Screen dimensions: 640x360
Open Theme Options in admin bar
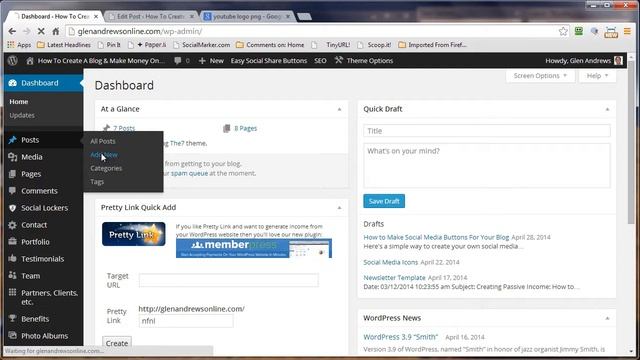[x=364, y=60]
